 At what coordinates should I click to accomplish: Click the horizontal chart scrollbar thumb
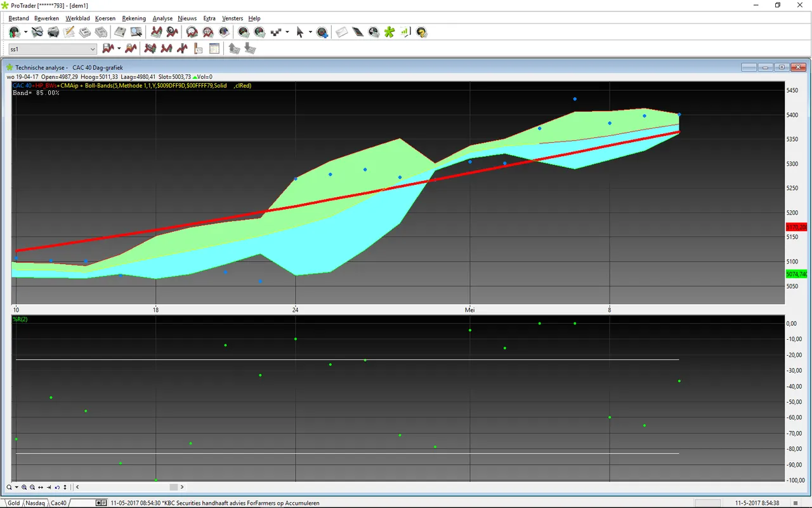coord(174,487)
